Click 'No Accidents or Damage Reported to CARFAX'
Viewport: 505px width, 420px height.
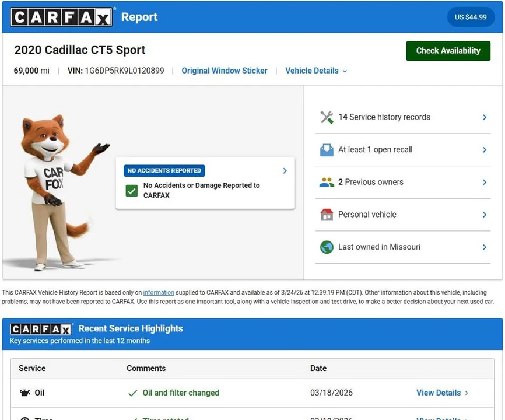201,190
